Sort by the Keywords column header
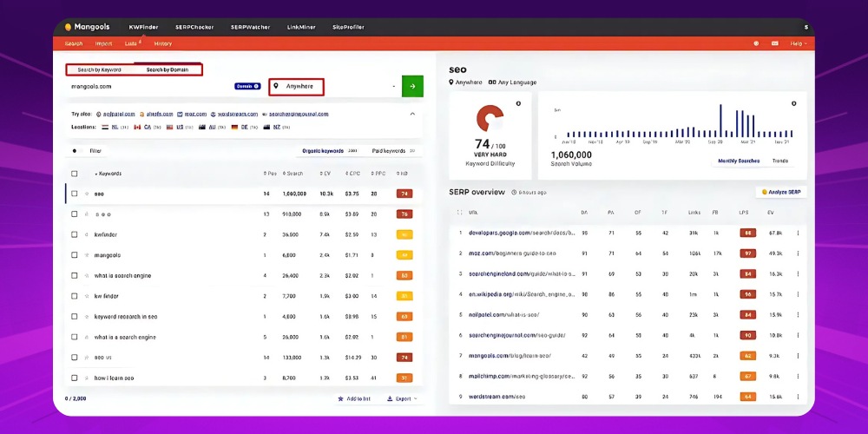Image resolution: width=868 pixels, height=434 pixels. pyautogui.click(x=108, y=174)
